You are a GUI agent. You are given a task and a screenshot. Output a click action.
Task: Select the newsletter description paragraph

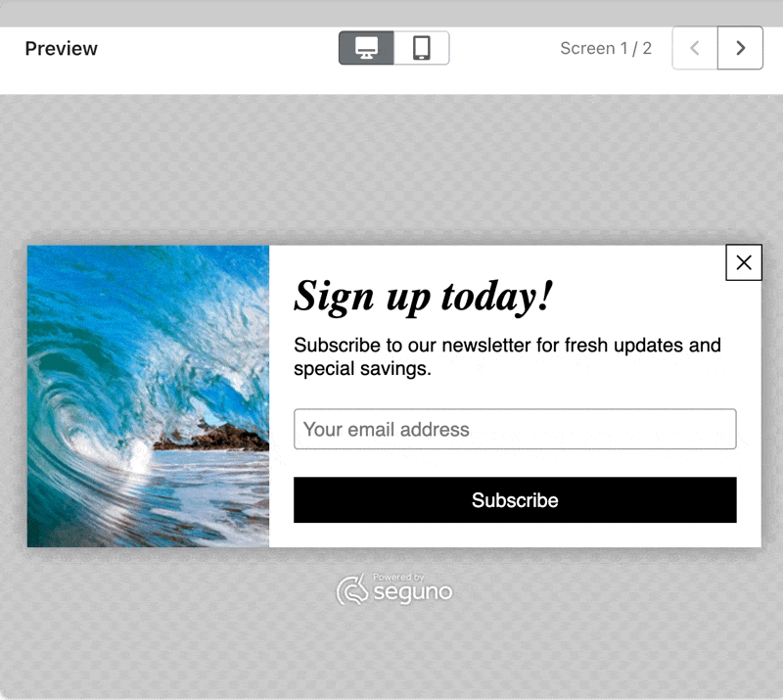[507, 356]
